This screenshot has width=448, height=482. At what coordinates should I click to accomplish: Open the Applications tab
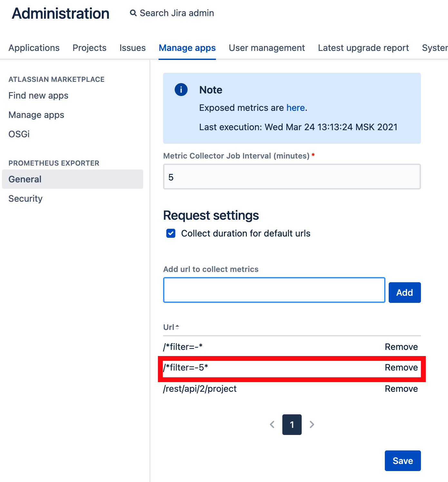pyautogui.click(x=34, y=48)
